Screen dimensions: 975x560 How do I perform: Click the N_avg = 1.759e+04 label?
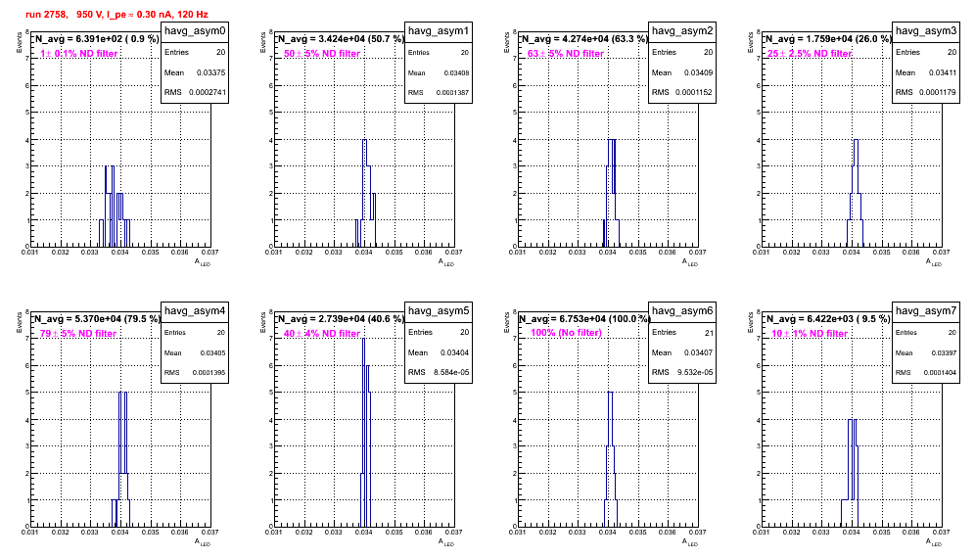(x=828, y=39)
